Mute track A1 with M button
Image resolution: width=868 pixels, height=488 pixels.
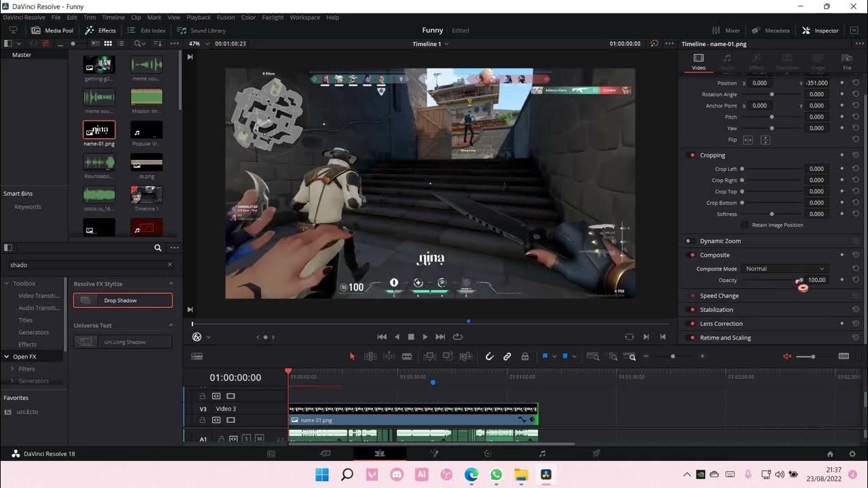(259, 439)
